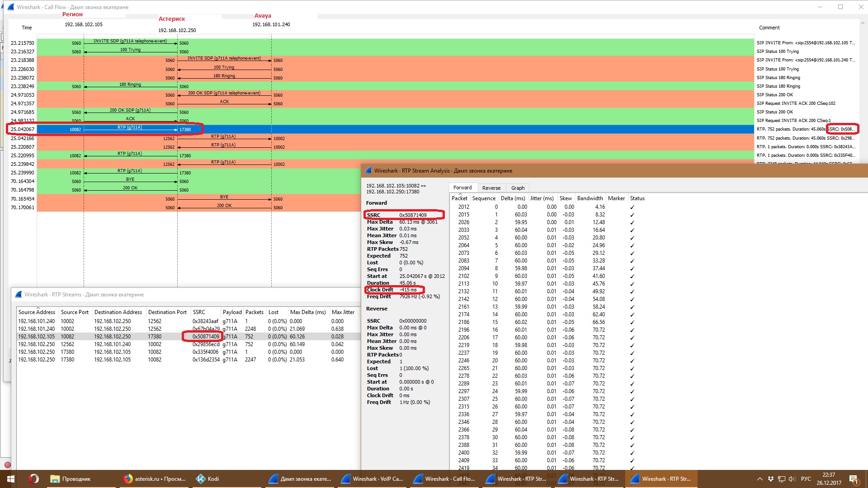Open Kodi from the taskbar
This screenshot has height=488, width=868.
(208, 479)
